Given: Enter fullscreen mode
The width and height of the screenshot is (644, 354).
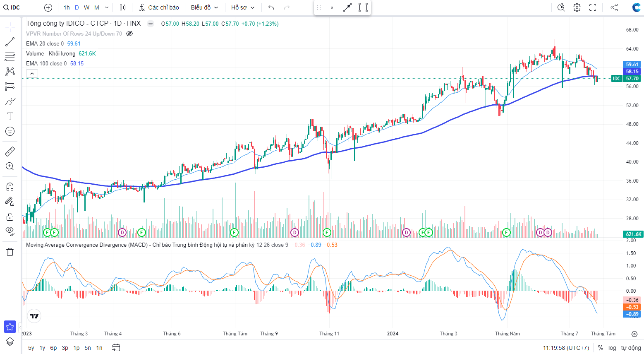Looking at the screenshot, I should pyautogui.click(x=593, y=7).
